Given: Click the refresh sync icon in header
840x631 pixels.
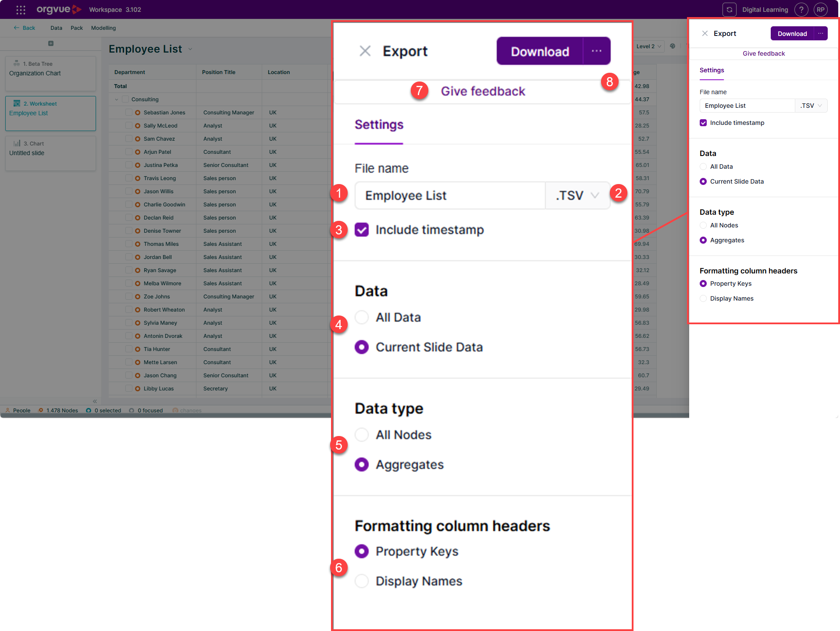Looking at the screenshot, I should pos(729,10).
